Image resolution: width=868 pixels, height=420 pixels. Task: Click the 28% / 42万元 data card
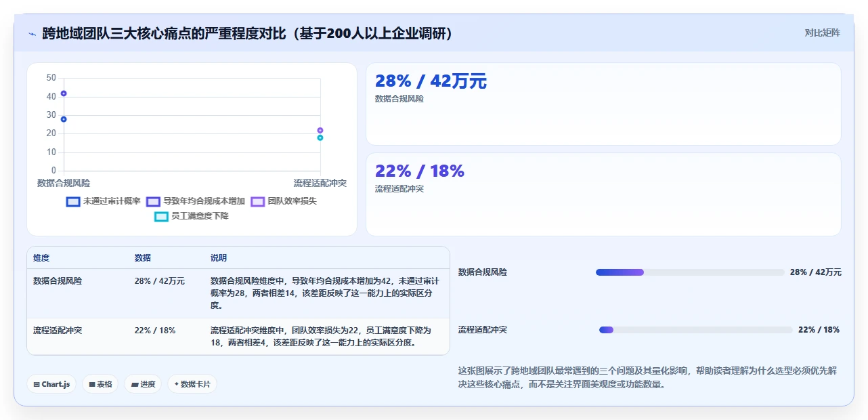click(x=603, y=104)
